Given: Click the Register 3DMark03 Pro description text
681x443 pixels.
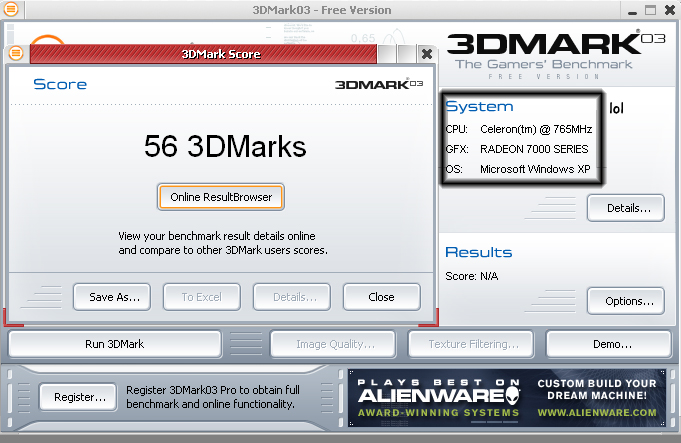Looking at the screenshot, I should click(213, 397).
